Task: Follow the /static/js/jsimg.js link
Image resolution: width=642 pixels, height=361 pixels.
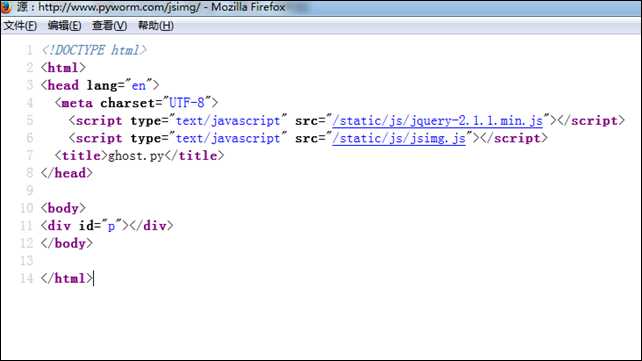Action: coord(399,138)
